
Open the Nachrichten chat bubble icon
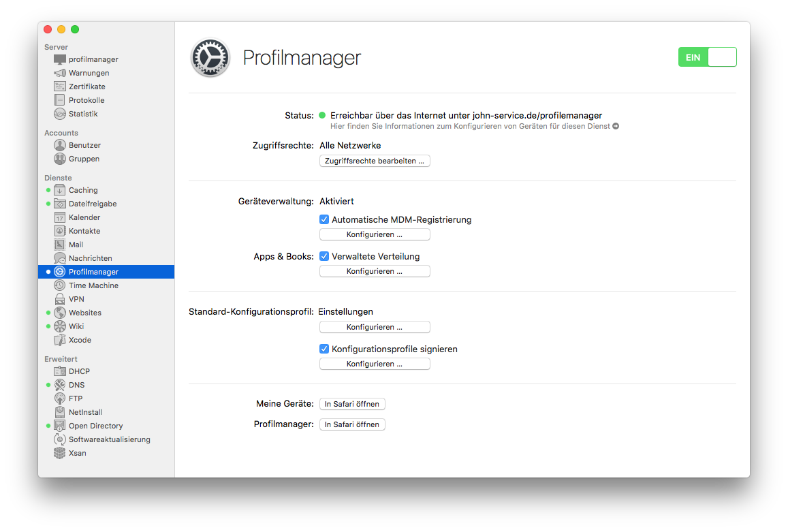click(x=60, y=258)
